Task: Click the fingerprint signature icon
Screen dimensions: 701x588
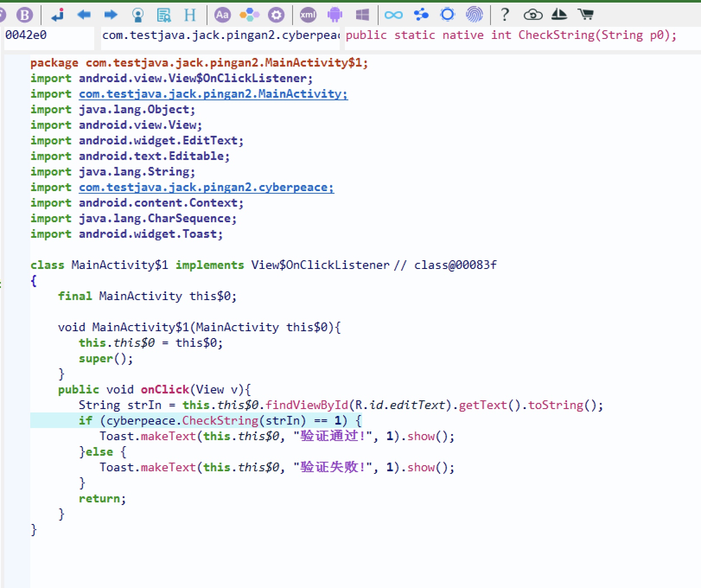Action: click(474, 15)
